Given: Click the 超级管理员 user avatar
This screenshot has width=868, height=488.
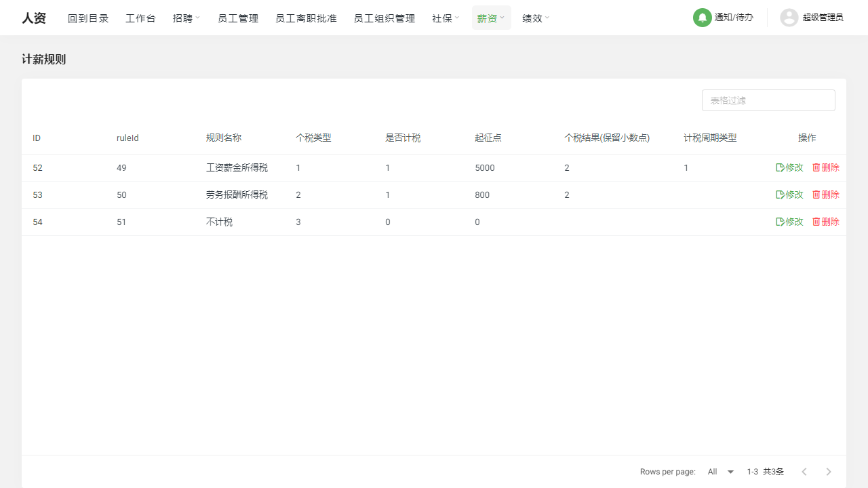Looking at the screenshot, I should tap(789, 18).
